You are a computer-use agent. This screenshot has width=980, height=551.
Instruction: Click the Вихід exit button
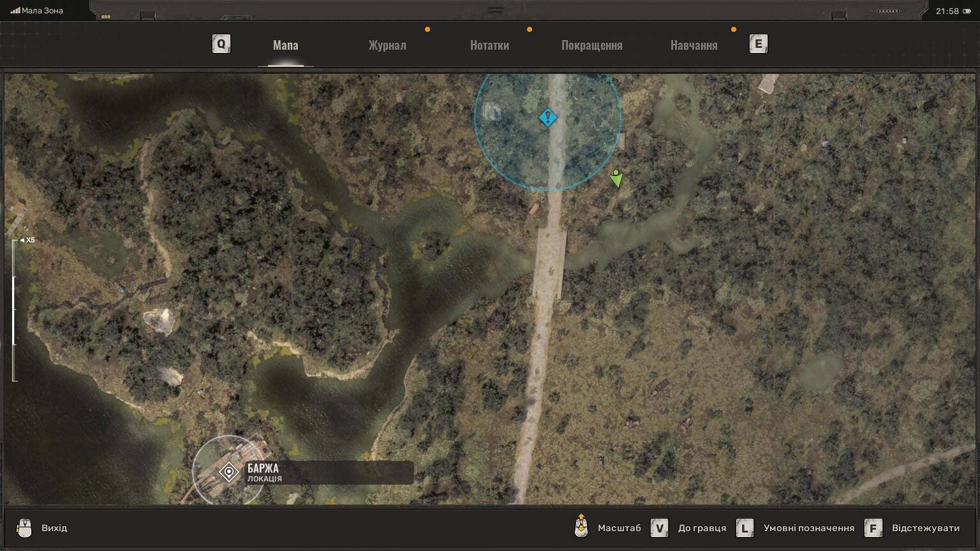click(x=54, y=528)
